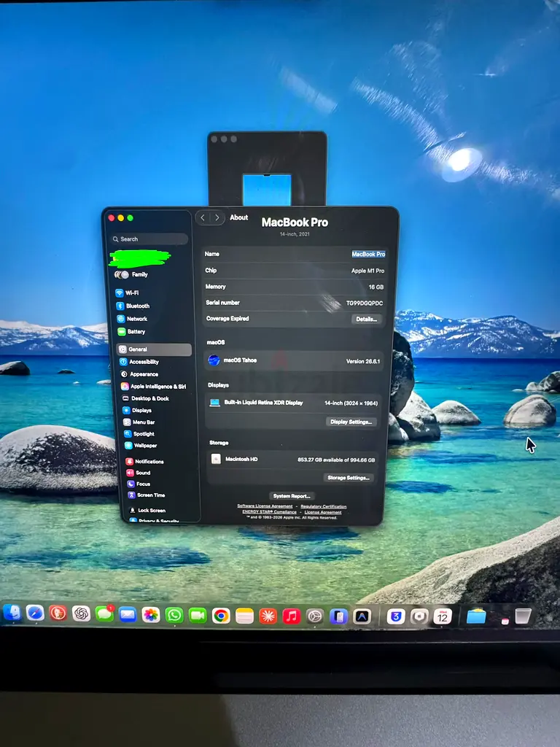This screenshot has width=560, height=747.
Task: Select Desktop & Dock in sidebar
Action: (x=146, y=398)
